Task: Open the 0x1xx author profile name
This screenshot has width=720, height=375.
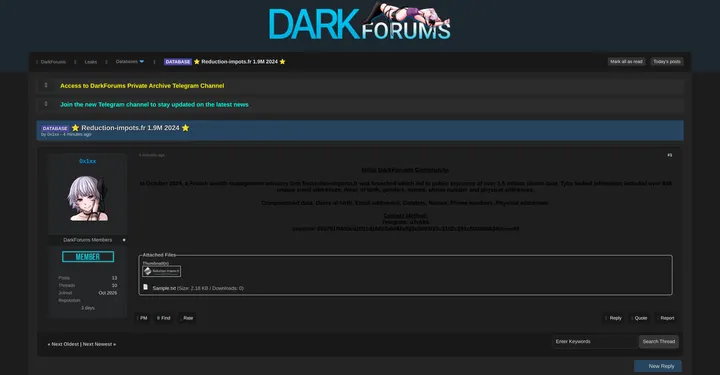Action: (87, 161)
